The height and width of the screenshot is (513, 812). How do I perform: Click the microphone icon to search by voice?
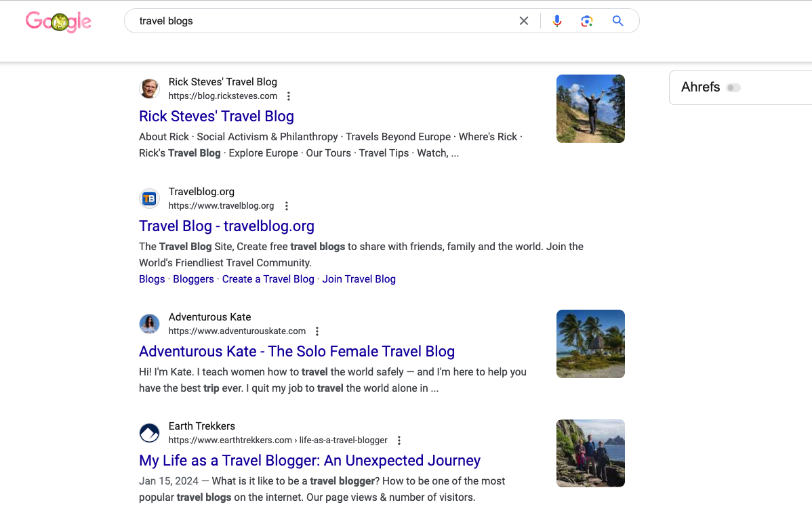556,21
